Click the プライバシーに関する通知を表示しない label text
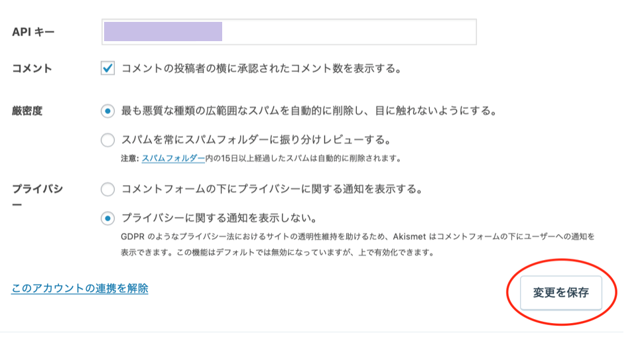 [219, 218]
